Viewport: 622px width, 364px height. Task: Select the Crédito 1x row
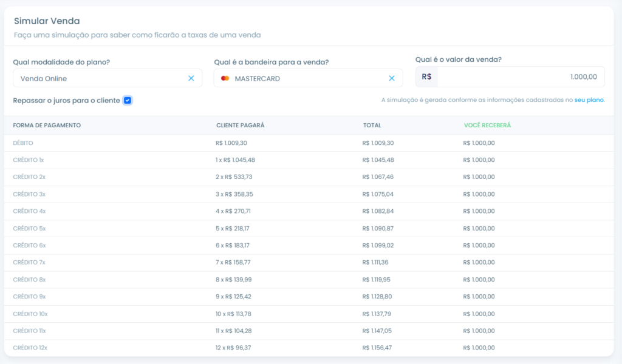[28, 160]
